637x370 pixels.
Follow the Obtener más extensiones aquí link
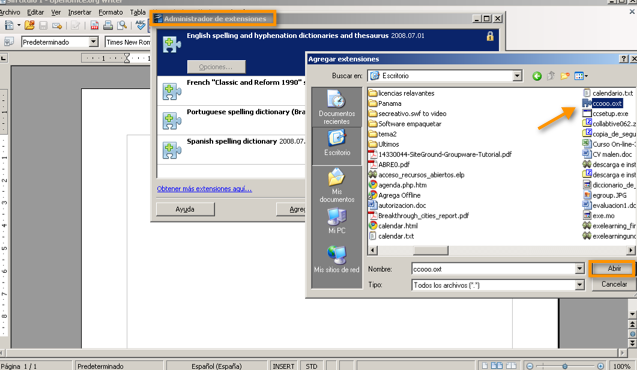tap(204, 189)
